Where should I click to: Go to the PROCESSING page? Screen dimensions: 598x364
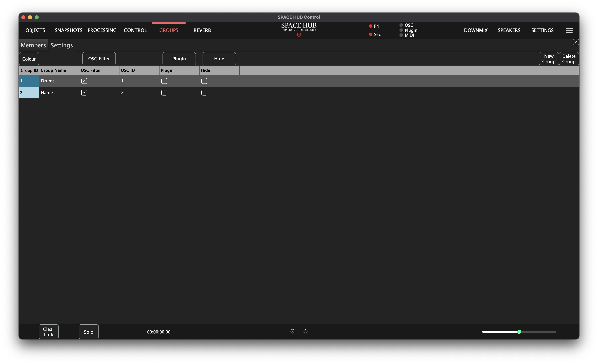click(x=102, y=30)
